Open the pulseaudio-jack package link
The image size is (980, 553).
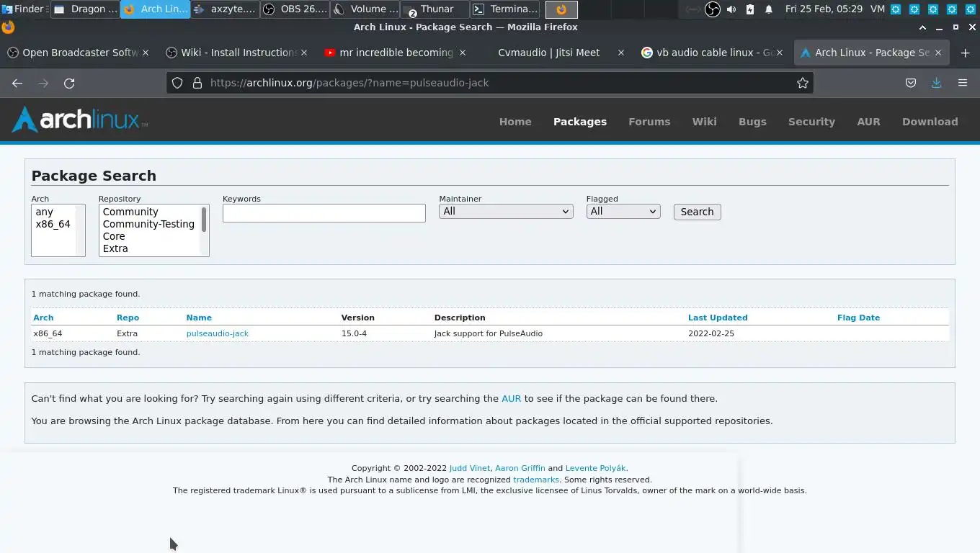[x=217, y=333]
